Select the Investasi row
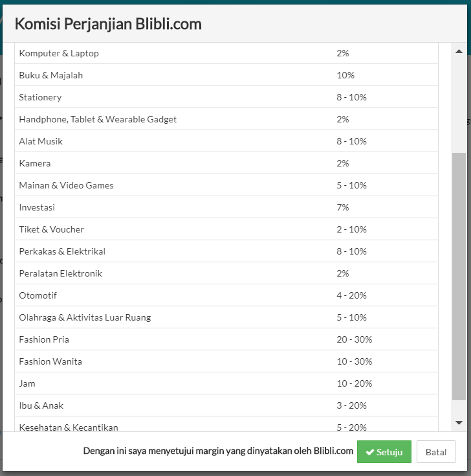Image resolution: width=471 pixels, height=476 pixels. tap(226, 207)
